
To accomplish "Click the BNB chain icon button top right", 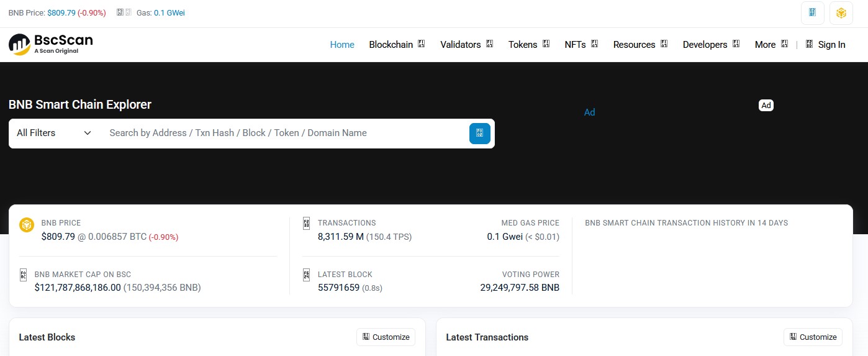I will point(841,13).
